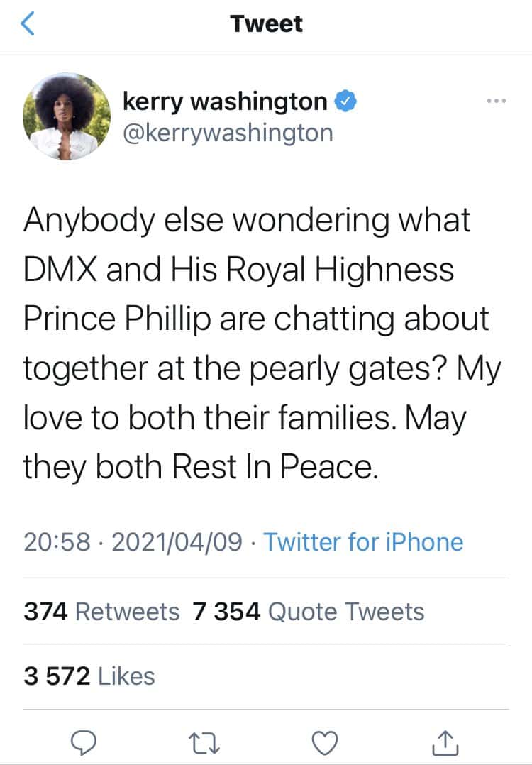Viewport: 532px width, 765px height.
Task: Show the 3 572 Likes list
Action: (x=89, y=676)
